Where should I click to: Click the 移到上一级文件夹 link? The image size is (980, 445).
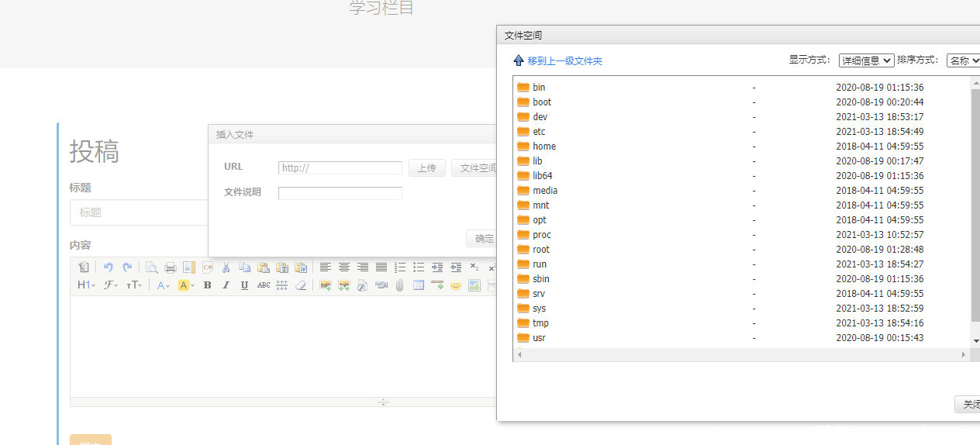564,60
